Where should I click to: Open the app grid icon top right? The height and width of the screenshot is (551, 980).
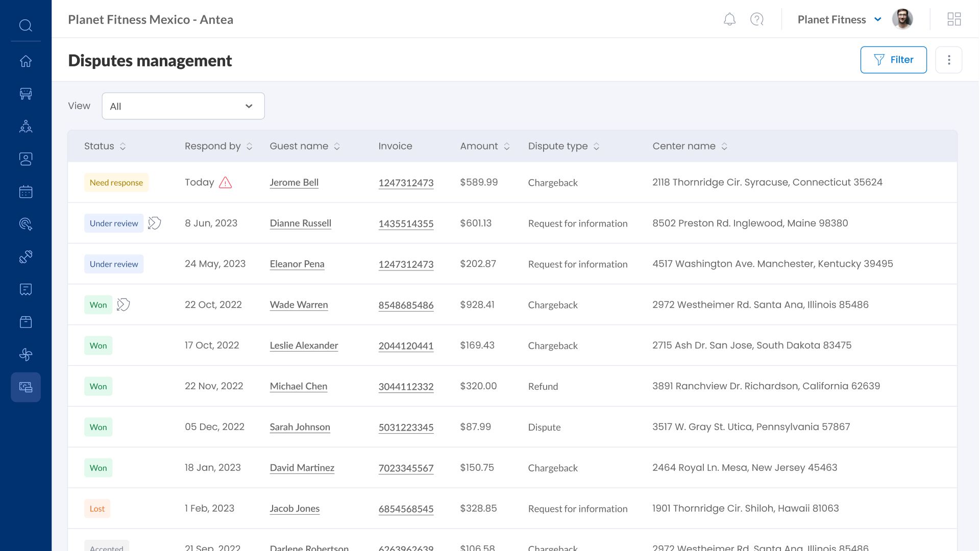953,19
